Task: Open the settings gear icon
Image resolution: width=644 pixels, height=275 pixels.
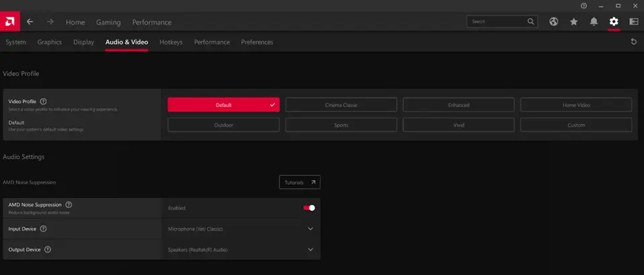Action: (613, 22)
